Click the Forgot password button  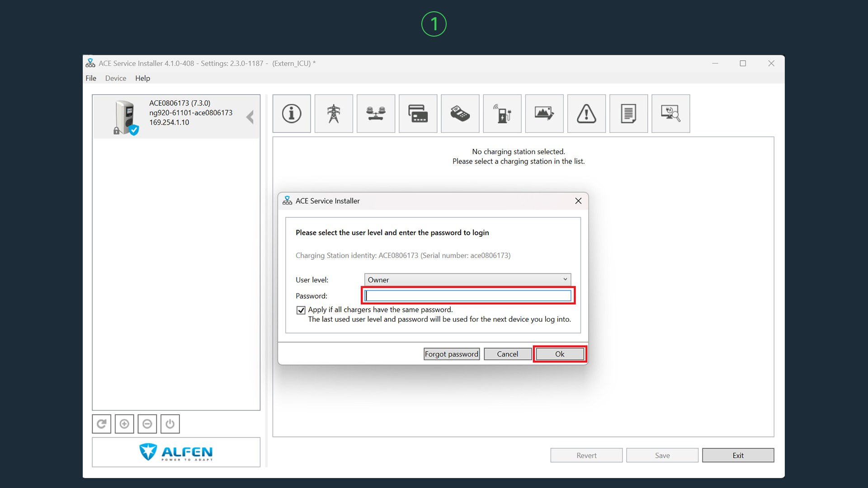[452, 354]
